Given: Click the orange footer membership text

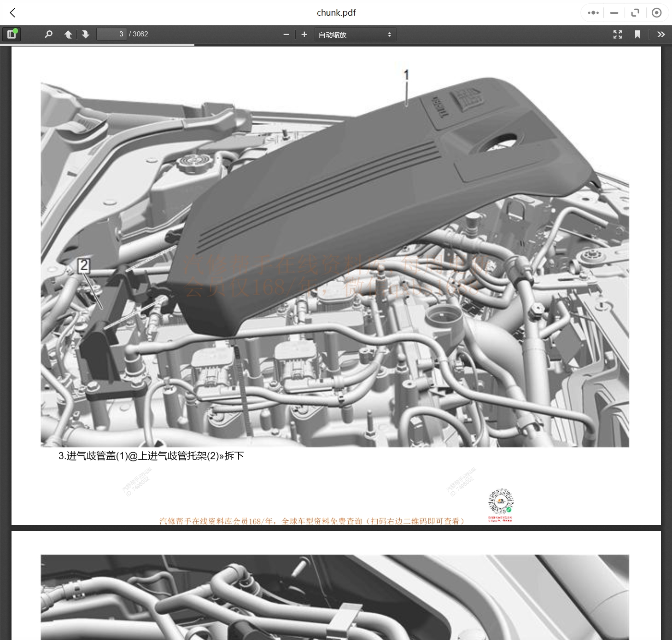Looking at the screenshot, I should click(x=312, y=521).
